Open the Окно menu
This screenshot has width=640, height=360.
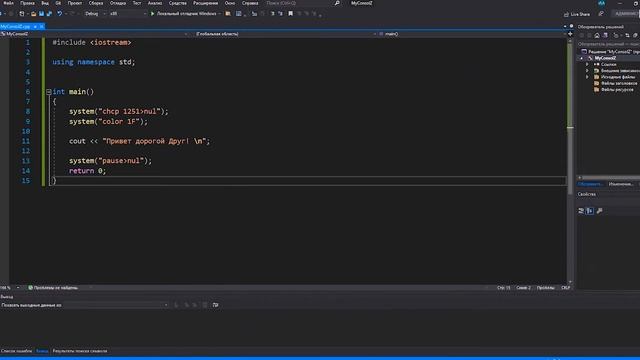click(230, 3)
